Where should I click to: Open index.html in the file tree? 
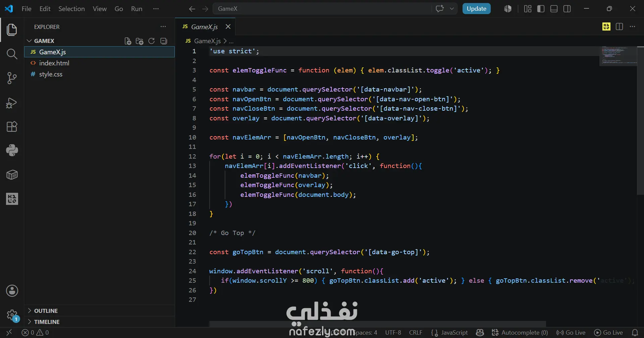tap(100, 63)
